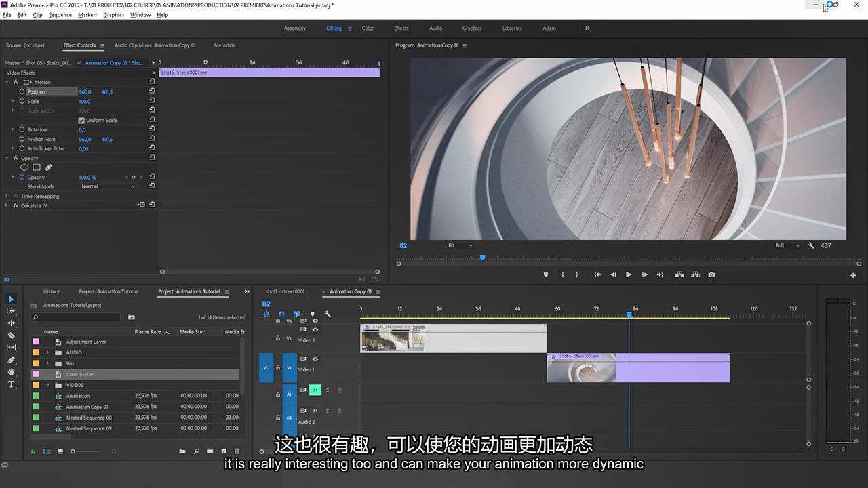868x488 pixels.
Task: Solo audio track A1
Action: (x=328, y=390)
